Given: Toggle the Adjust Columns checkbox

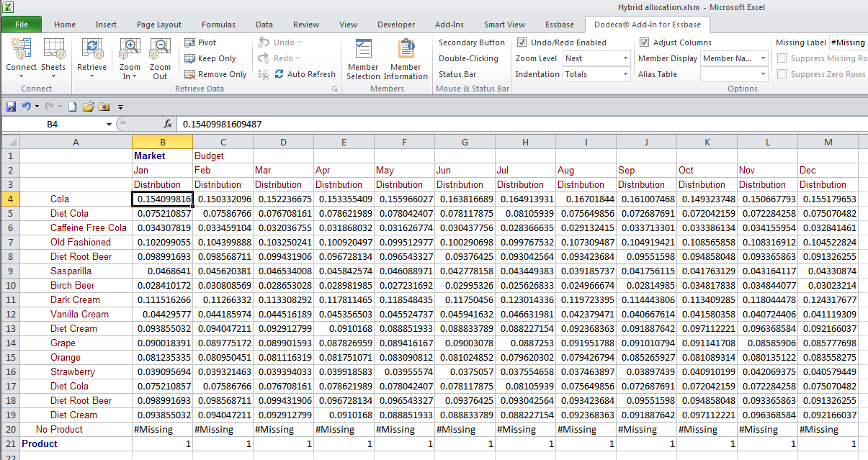Looking at the screenshot, I should coord(645,42).
